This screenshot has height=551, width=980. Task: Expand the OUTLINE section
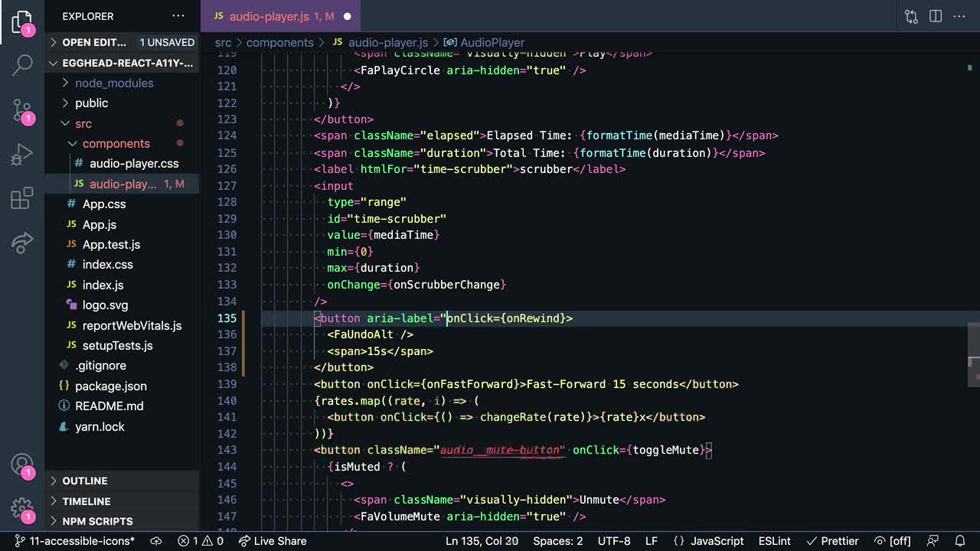tap(84, 481)
